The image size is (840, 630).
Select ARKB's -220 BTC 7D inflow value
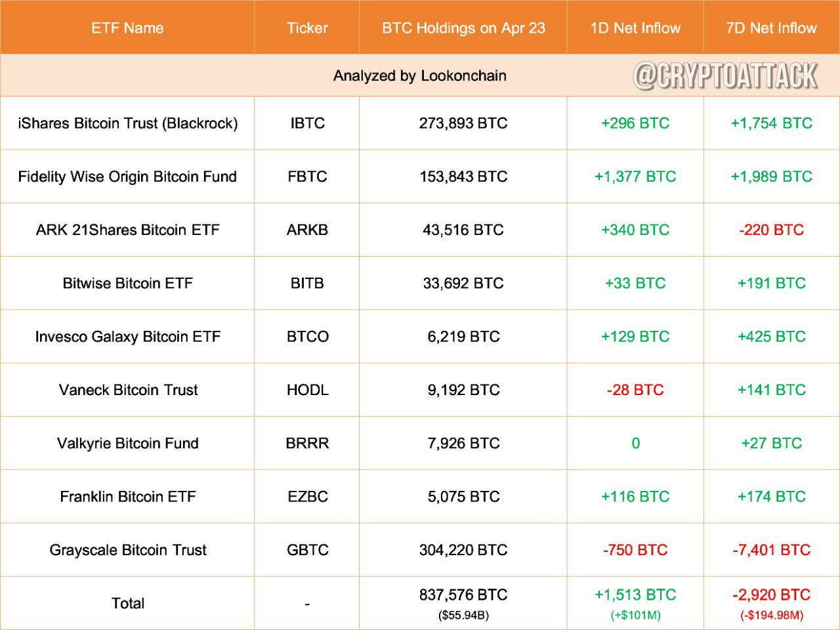(x=771, y=230)
